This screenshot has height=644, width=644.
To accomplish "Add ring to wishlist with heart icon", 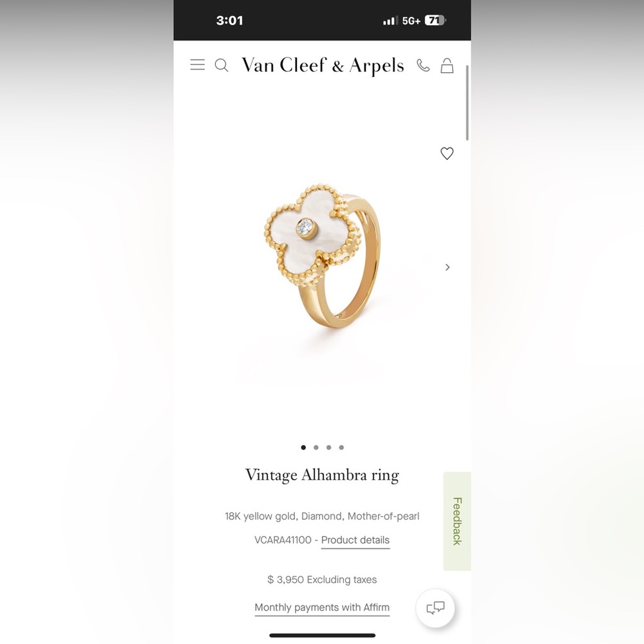I will click(x=447, y=153).
